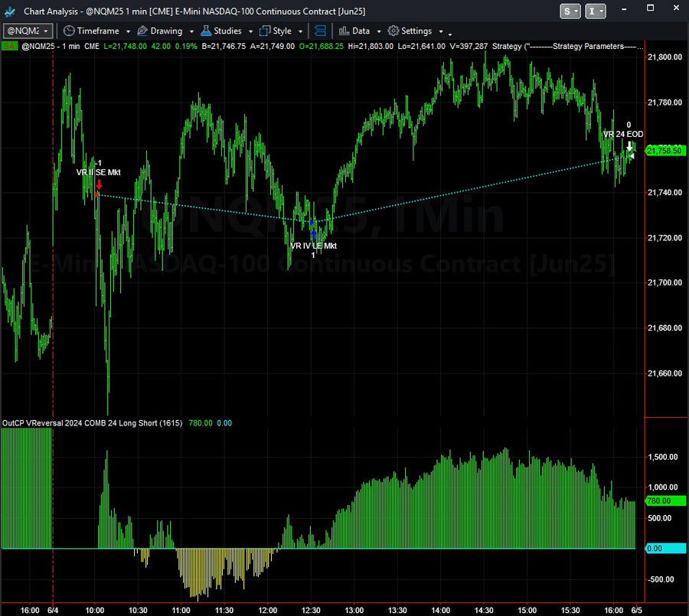Click the 0.19% percent change value
Screen dimensions: 689x616
[186, 46]
